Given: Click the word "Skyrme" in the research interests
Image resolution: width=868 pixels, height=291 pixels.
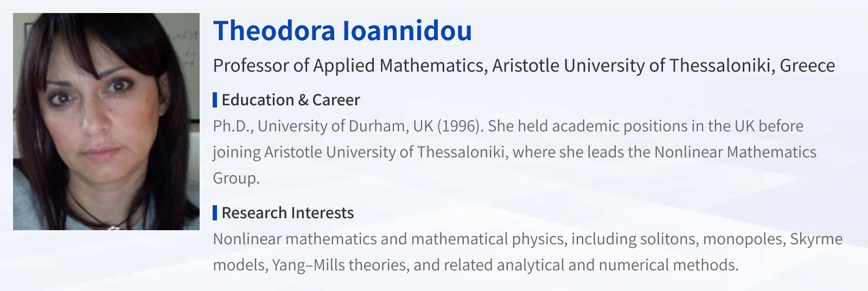Looking at the screenshot, I should tap(816, 239).
